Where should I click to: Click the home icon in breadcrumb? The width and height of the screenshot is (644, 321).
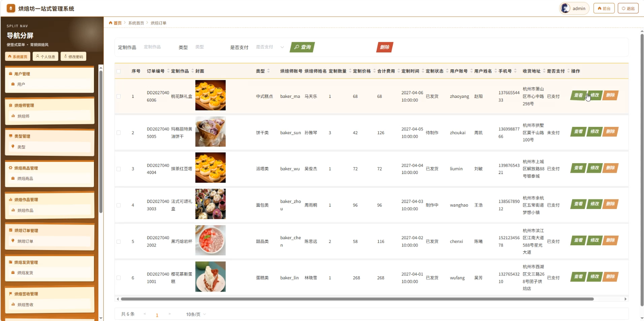[110, 23]
